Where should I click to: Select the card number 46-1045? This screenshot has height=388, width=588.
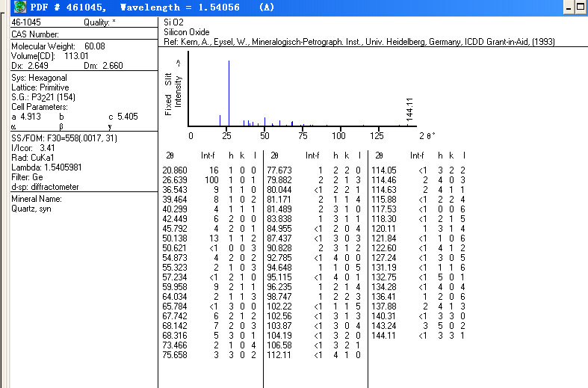pyautogui.click(x=26, y=22)
